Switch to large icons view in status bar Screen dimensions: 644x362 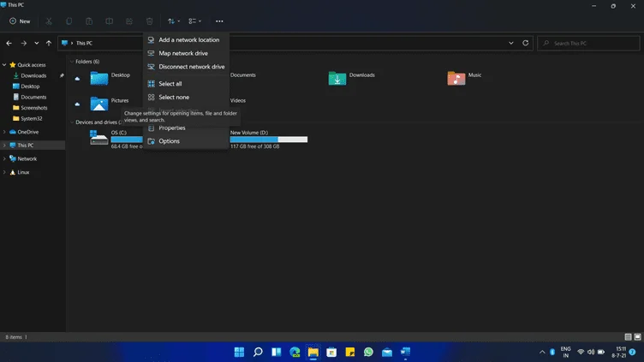point(637,337)
